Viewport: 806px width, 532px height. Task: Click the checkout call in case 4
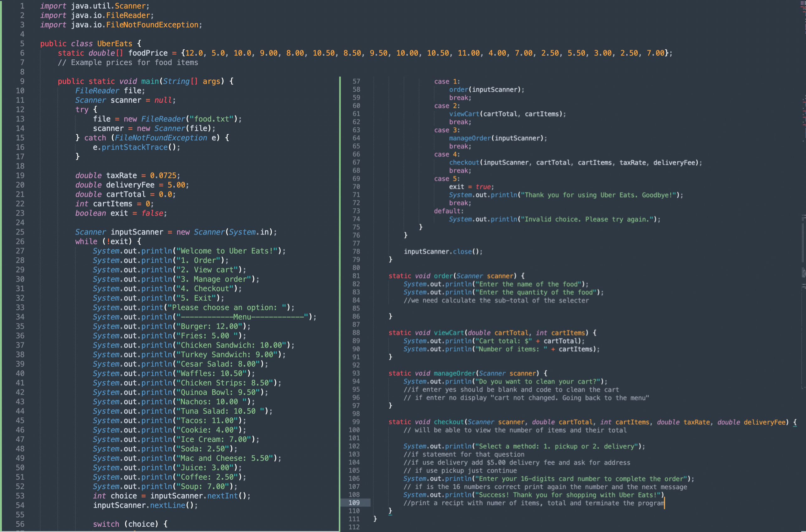tap(464, 163)
